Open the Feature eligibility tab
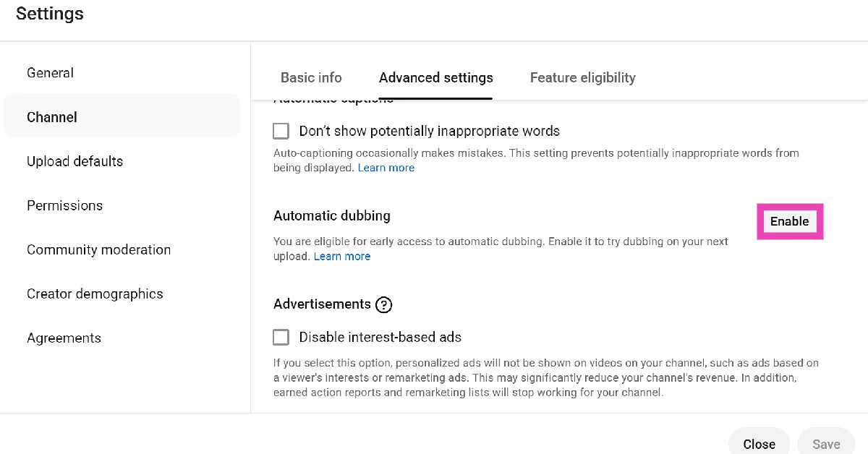This screenshot has height=454, width=868. point(582,77)
